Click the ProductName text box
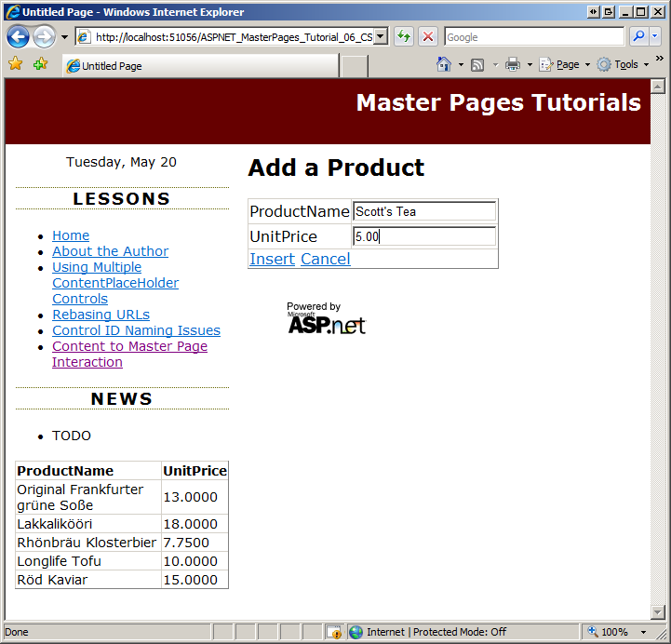Image resolution: width=671 pixels, height=644 pixels. point(424,211)
